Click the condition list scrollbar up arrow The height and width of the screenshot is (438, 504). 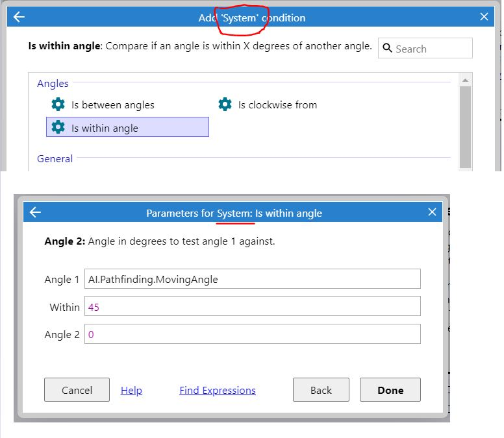tap(465, 80)
